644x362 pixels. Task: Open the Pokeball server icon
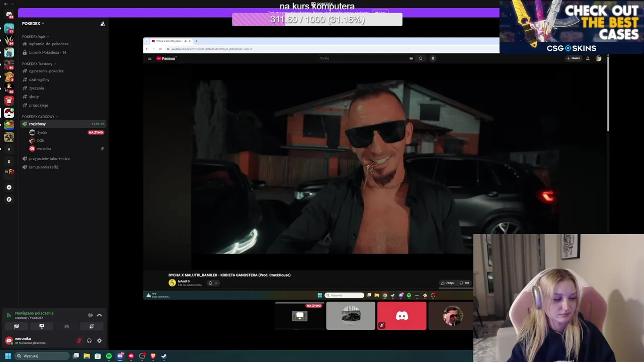[x=9, y=113]
